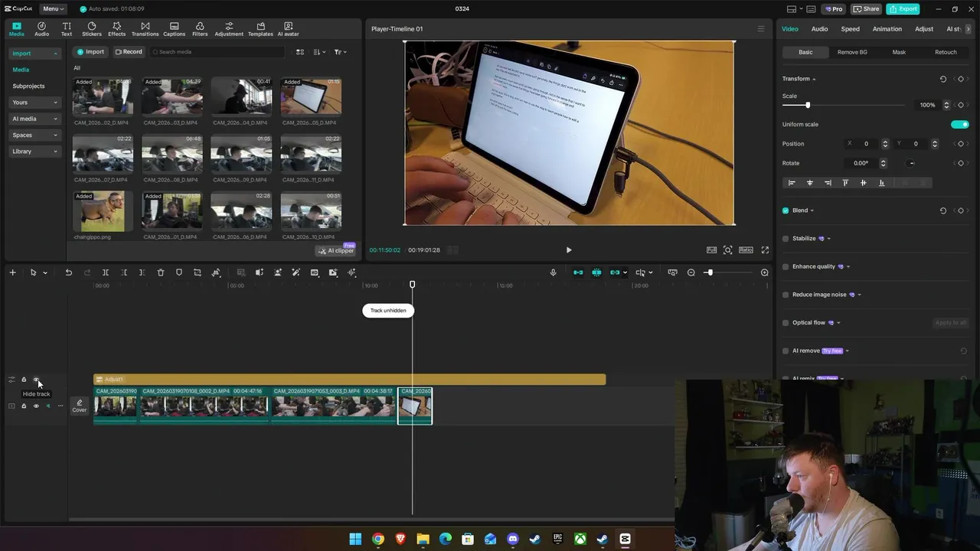Toggle the Uniform scale switch
Image resolution: width=980 pixels, height=551 pixels.
pos(960,124)
